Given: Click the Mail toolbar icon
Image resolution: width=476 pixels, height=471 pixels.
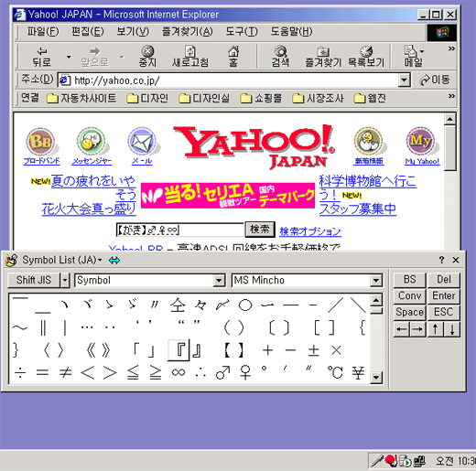Looking at the screenshot, I should tap(410, 51).
